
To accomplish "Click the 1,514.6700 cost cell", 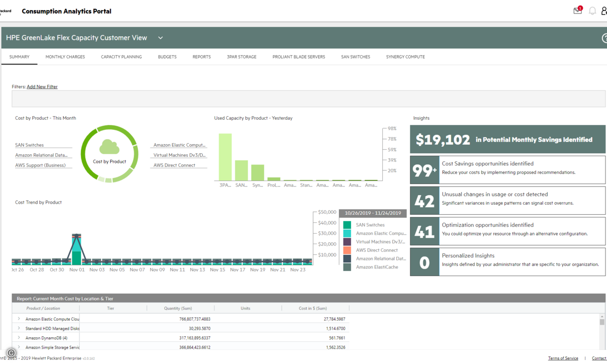I will 336,329.
